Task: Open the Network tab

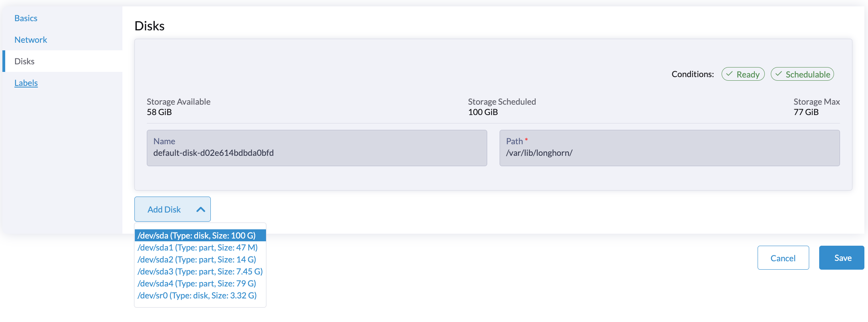Action: pos(31,40)
